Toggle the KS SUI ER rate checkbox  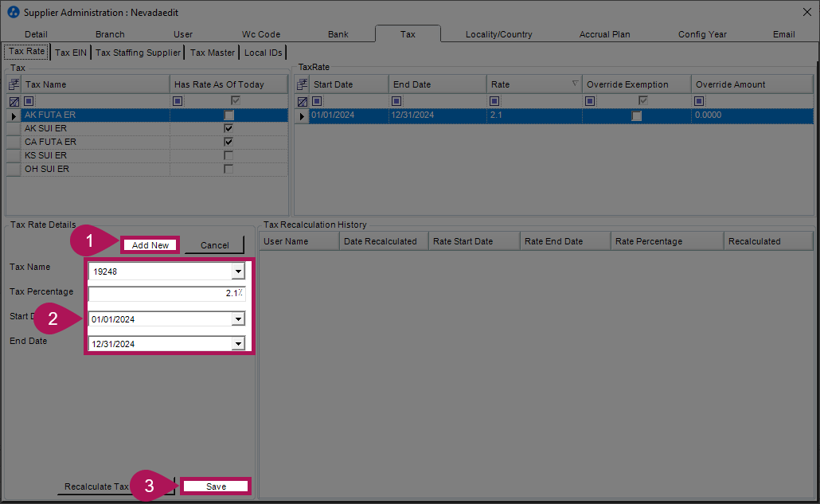tap(228, 155)
